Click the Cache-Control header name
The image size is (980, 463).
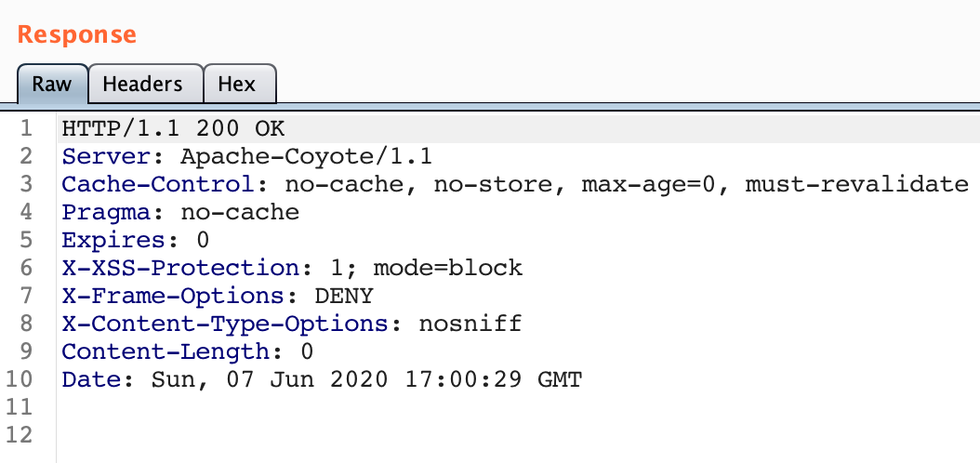(x=158, y=184)
